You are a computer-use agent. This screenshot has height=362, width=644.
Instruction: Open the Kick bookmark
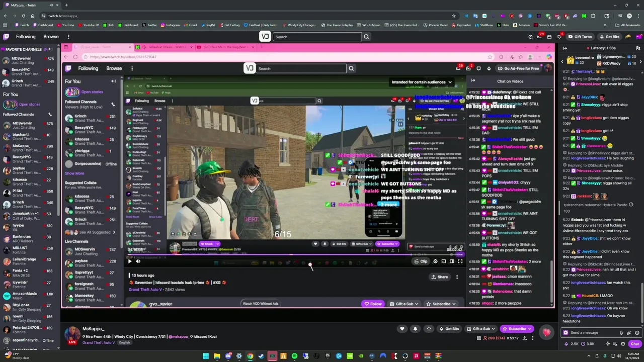(108, 25)
